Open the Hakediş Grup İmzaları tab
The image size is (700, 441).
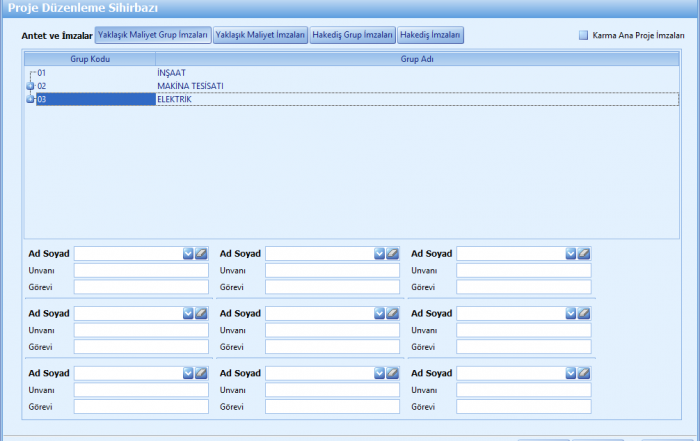click(352, 35)
